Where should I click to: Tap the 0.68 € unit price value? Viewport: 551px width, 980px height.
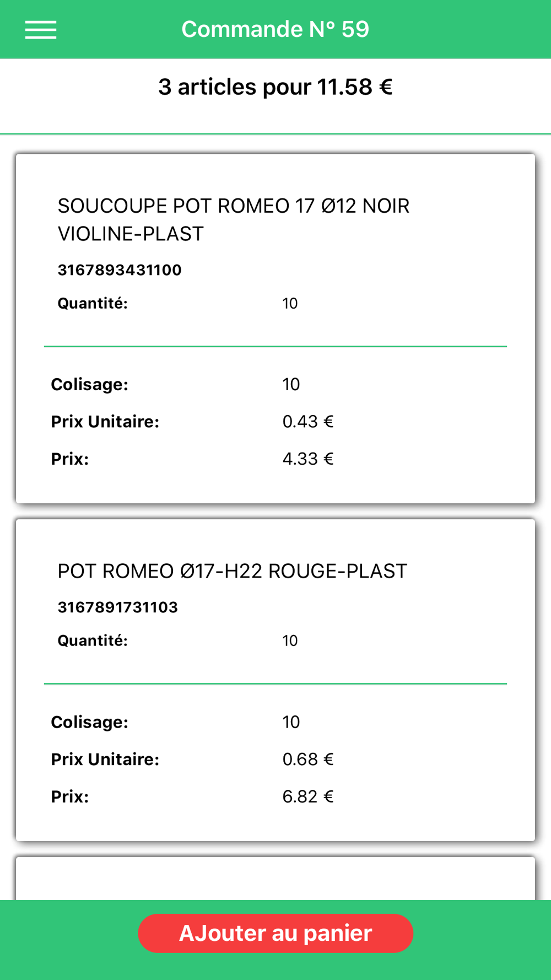coord(308,760)
